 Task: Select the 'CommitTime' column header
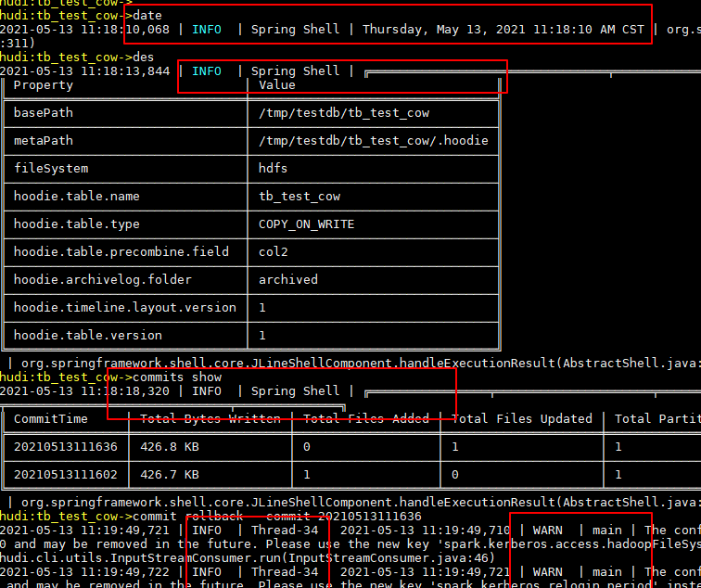[50, 418]
